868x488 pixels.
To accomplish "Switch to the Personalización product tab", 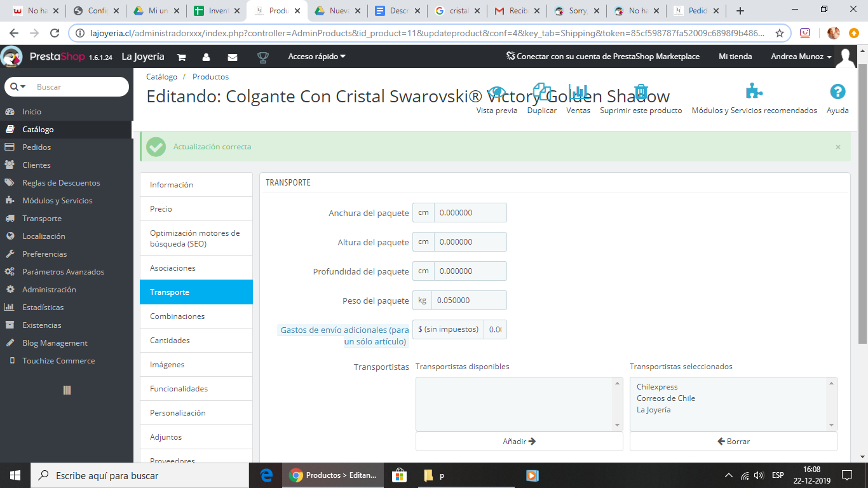I will coord(196,413).
